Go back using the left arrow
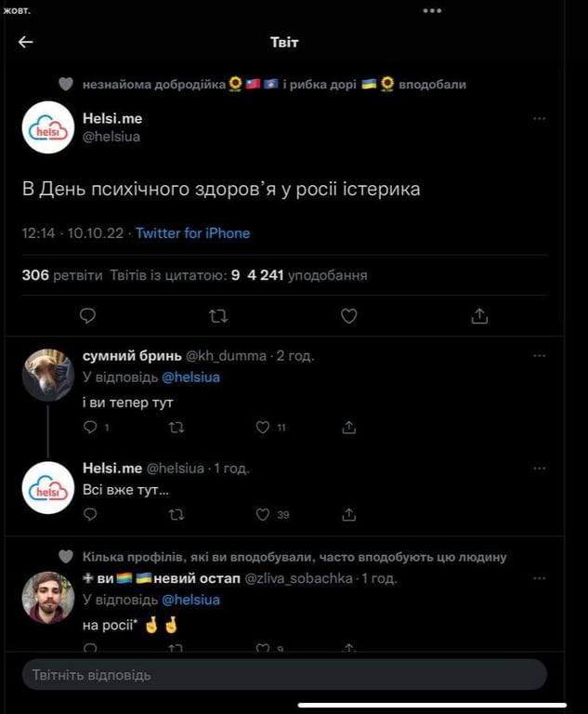The image size is (588, 714). (x=26, y=42)
